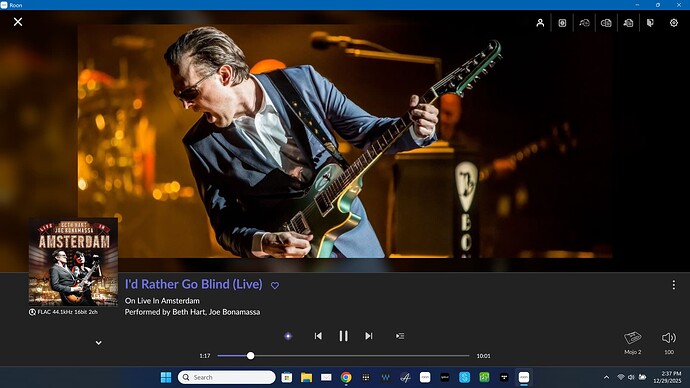Open performer link Joe Bonamassa
690x388 pixels.
point(235,312)
